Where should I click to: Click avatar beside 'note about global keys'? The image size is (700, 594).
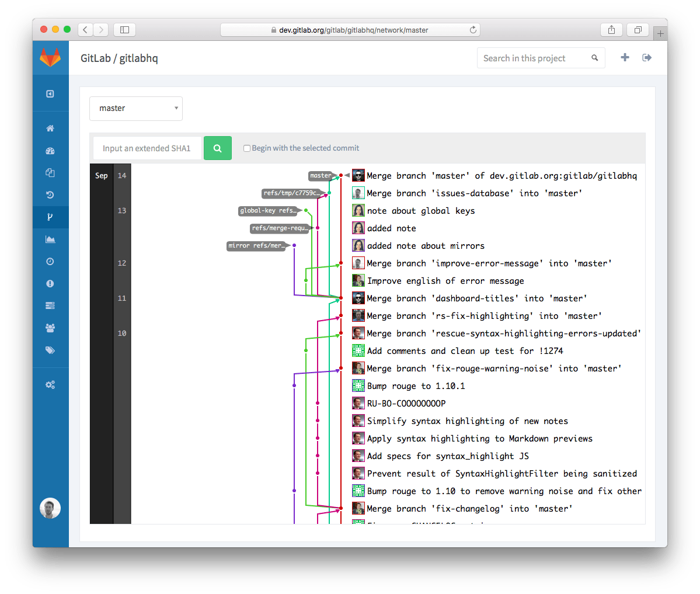pyautogui.click(x=358, y=210)
